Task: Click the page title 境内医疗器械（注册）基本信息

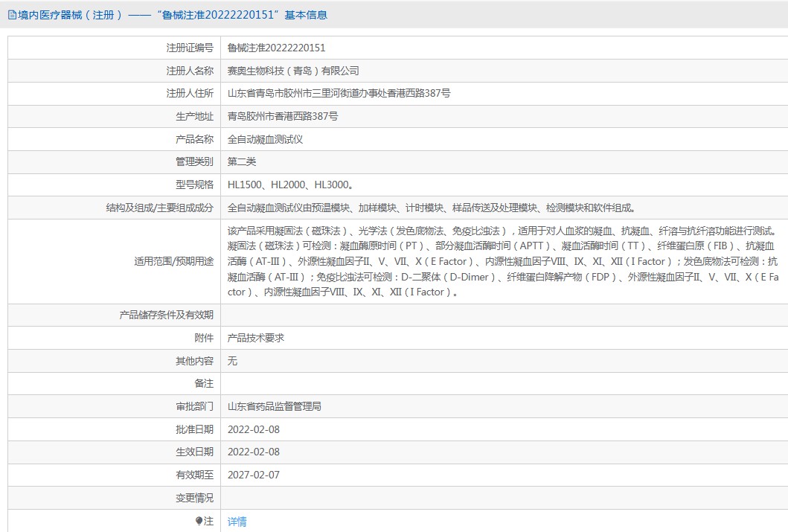Action: click(173, 15)
